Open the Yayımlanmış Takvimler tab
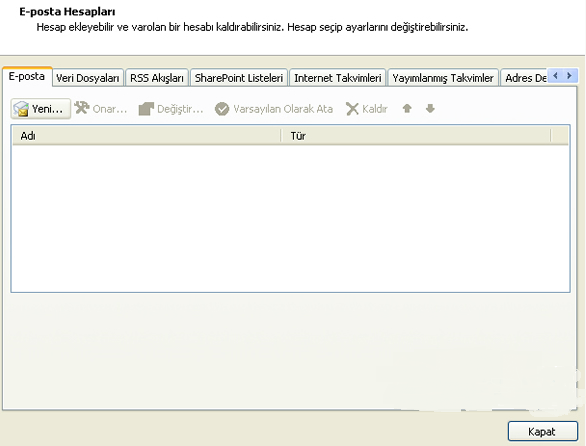586x446 pixels. pyautogui.click(x=443, y=78)
